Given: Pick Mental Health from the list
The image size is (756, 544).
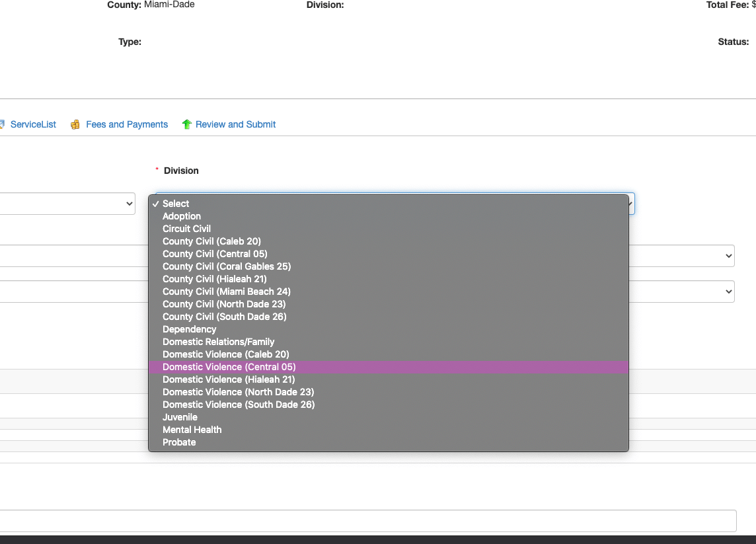Looking at the screenshot, I should 192,430.
